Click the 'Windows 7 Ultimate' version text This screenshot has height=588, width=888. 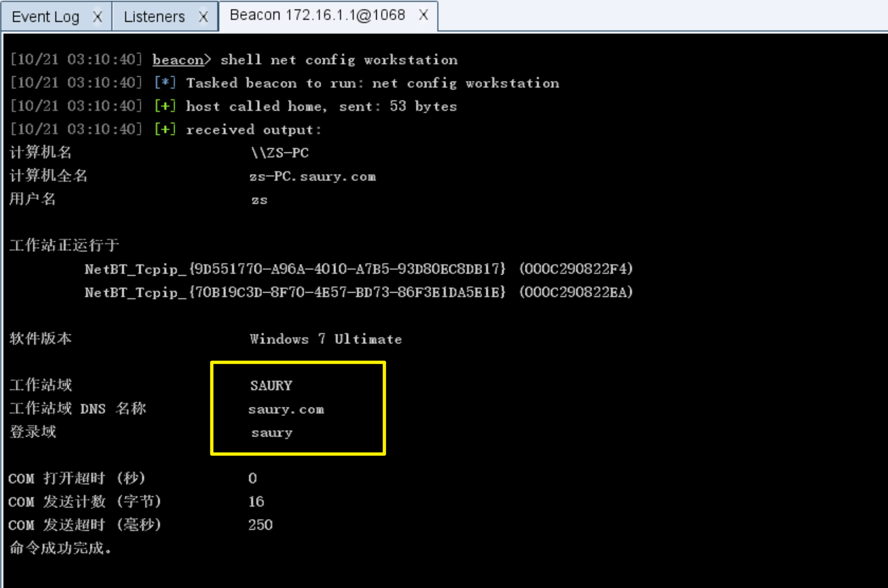[325, 339]
